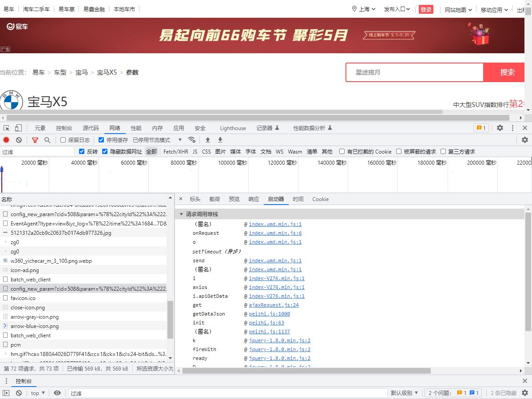Open the 标头 request tab
532x399 pixels.
coord(195,199)
